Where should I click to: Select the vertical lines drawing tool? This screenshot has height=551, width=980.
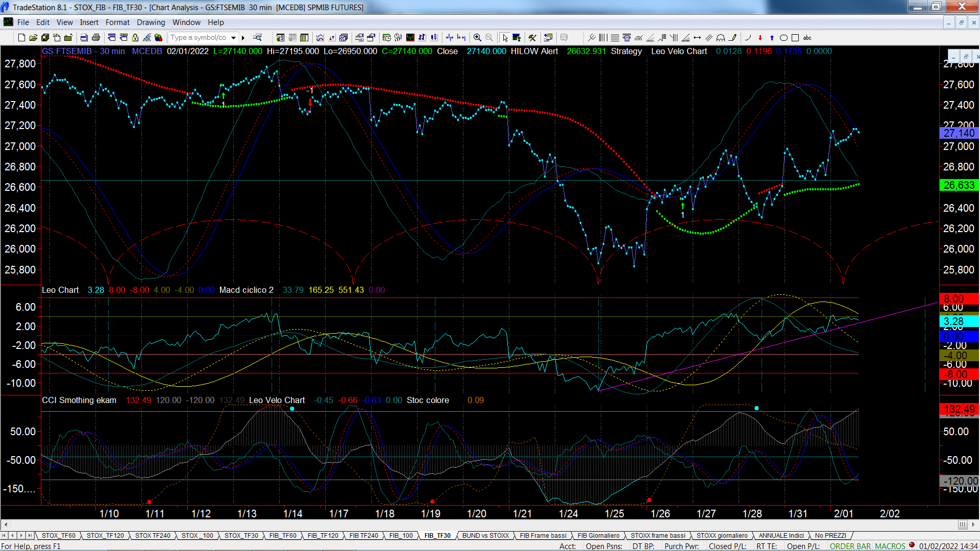pos(603,38)
